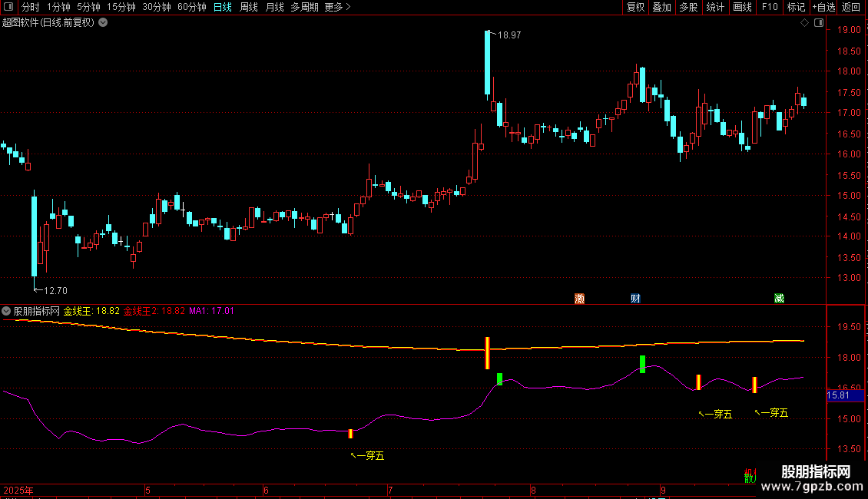Click the blue 15.81 axis value box
Viewport: 868px width, 499px height.
(x=845, y=395)
